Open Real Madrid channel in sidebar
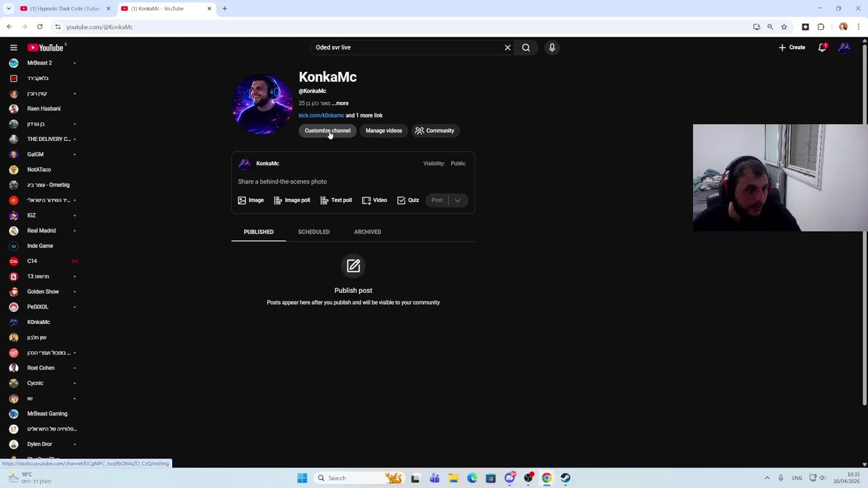 (x=41, y=230)
